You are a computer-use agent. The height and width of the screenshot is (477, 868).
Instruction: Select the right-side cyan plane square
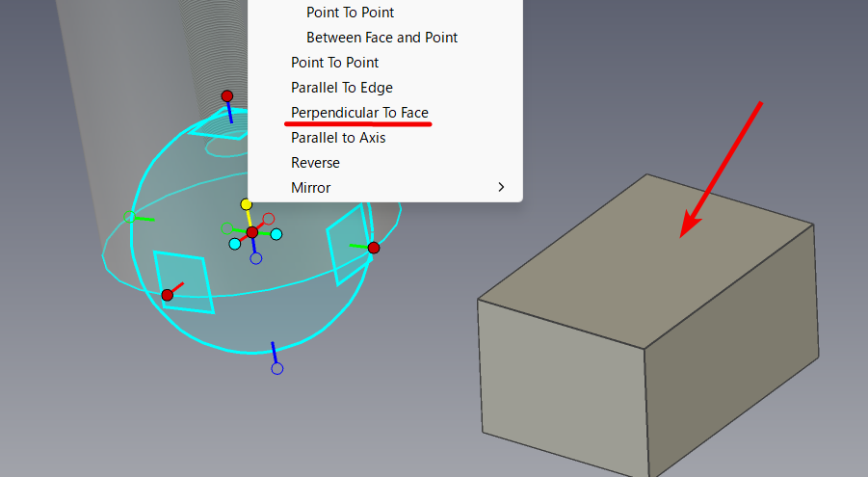(x=349, y=244)
